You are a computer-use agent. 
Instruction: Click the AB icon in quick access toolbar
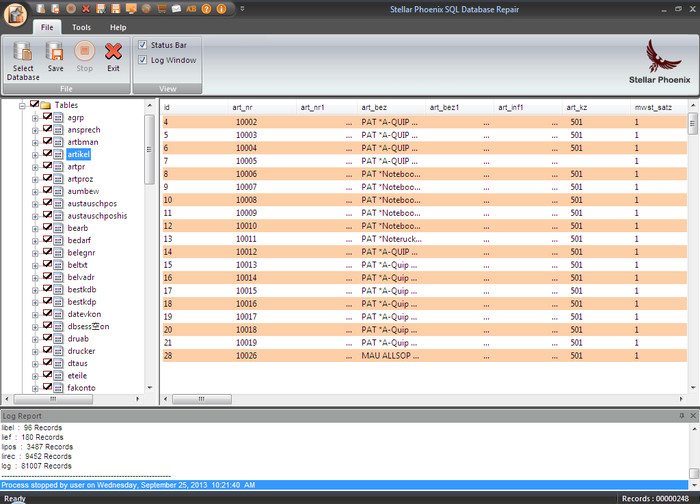click(191, 8)
